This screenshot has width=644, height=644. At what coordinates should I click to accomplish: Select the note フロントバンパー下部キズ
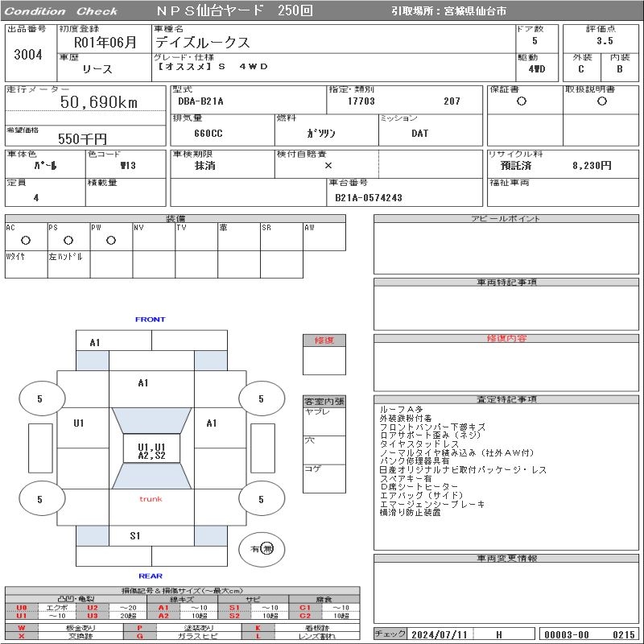[432, 427]
